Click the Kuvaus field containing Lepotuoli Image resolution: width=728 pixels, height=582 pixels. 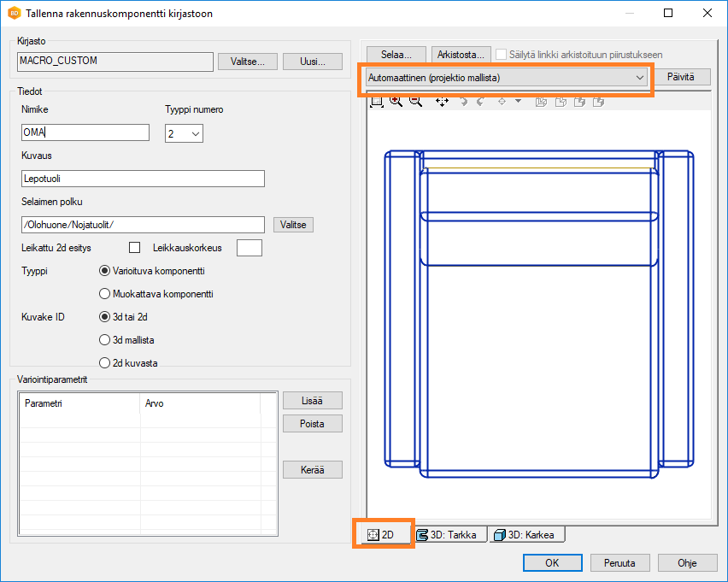143,179
